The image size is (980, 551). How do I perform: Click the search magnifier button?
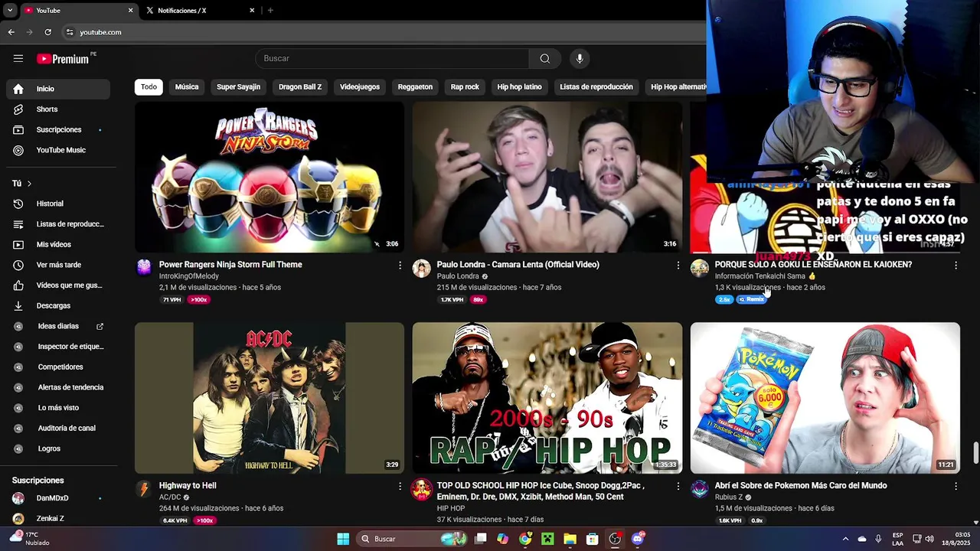[544, 58]
